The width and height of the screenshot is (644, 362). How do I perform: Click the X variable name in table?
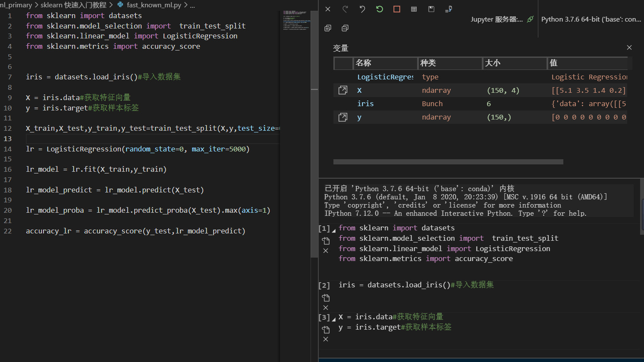[359, 90]
